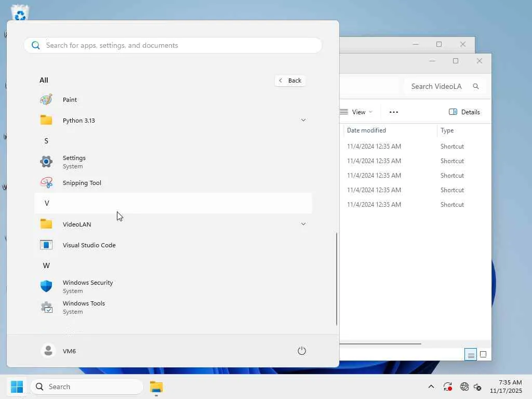Open Visual Studio Code icon
This screenshot has height=399, width=532.
46,245
